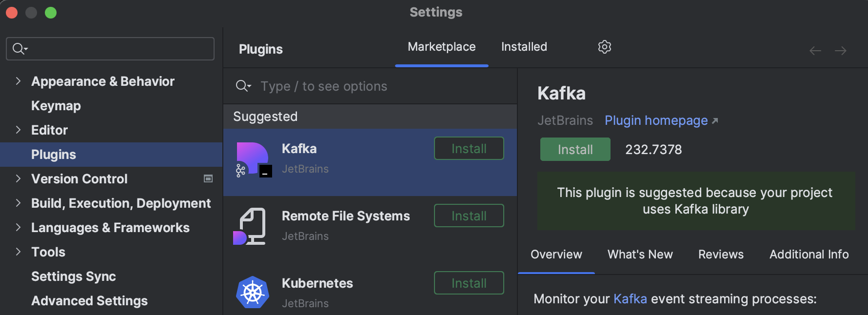The width and height of the screenshot is (868, 315).
Task: Expand the Languages & Frameworks section
Action: [18, 228]
